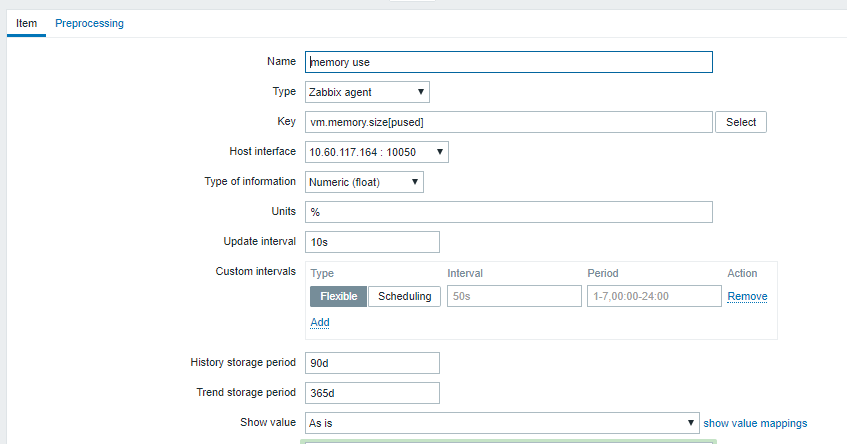Click the Name input field
Viewport: 847px width, 444px height.
pos(508,62)
